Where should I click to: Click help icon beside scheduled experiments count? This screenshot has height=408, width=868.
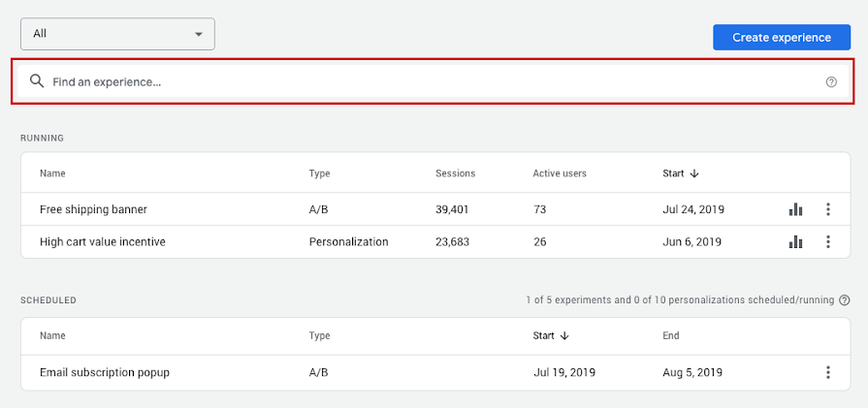pos(845,300)
